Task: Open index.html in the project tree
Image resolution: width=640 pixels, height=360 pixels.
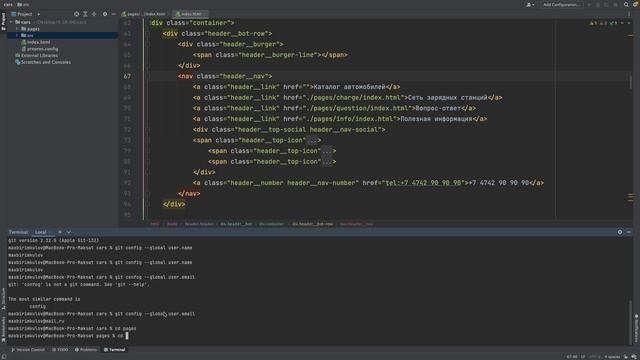Action: coord(36,42)
